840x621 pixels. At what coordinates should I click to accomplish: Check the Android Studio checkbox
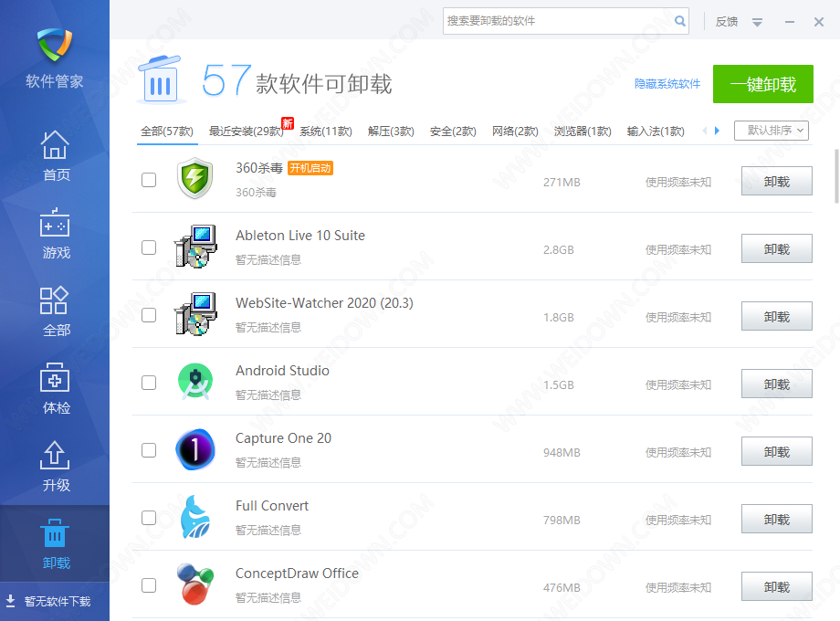pyautogui.click(x=149, y=383)
